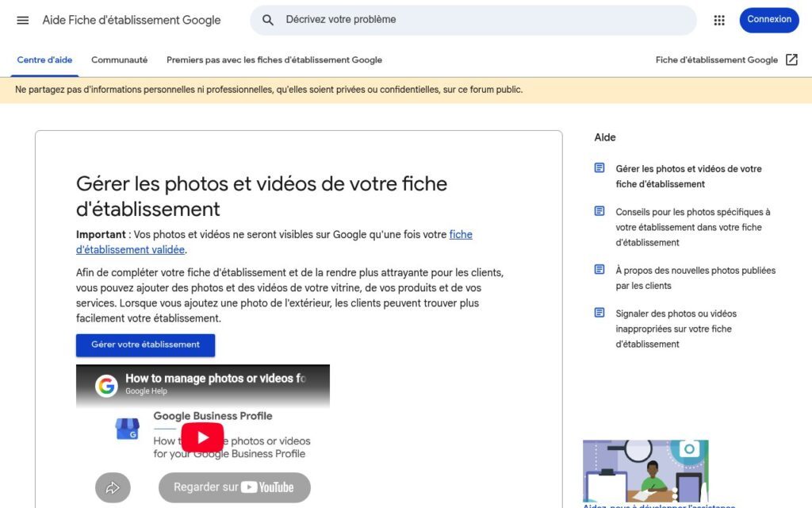Click the Google logo on the video header
Screen dimensions: 812x508
(x=106, y=386)
